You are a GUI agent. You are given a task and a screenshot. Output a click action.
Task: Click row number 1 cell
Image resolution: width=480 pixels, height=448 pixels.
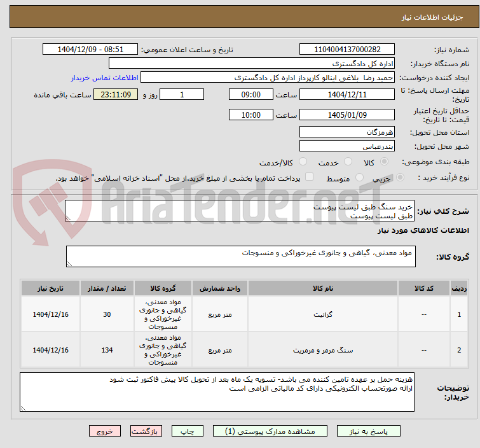(459, 314)
